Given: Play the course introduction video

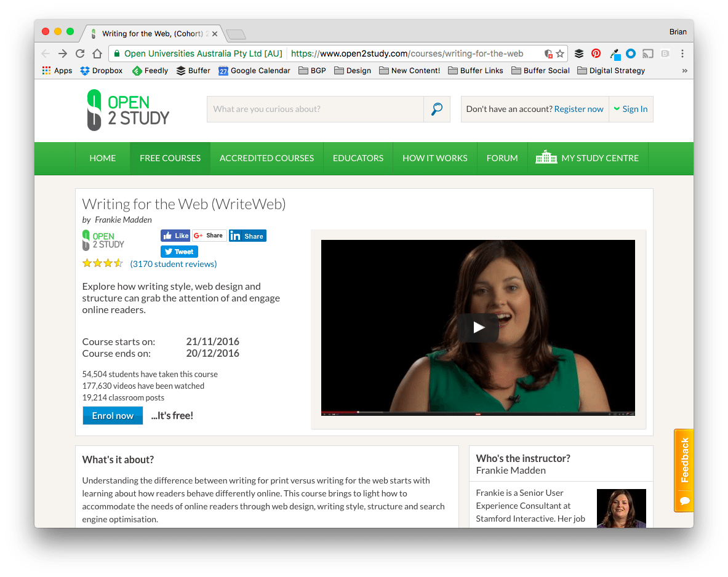Looking at the screenshot, I should (x=478, y=327).
